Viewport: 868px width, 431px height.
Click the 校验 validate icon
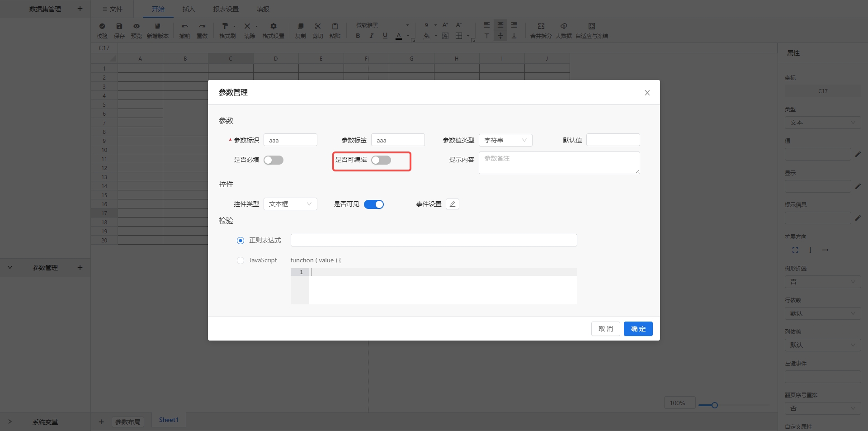click(x=102, y=26)
